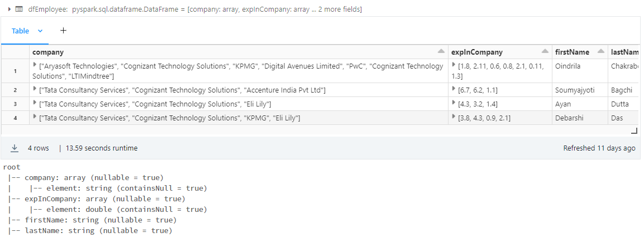The width and height of the screenshot is (644, 242).
Task: Sort by the company column arrow
Action: [441, 52]
